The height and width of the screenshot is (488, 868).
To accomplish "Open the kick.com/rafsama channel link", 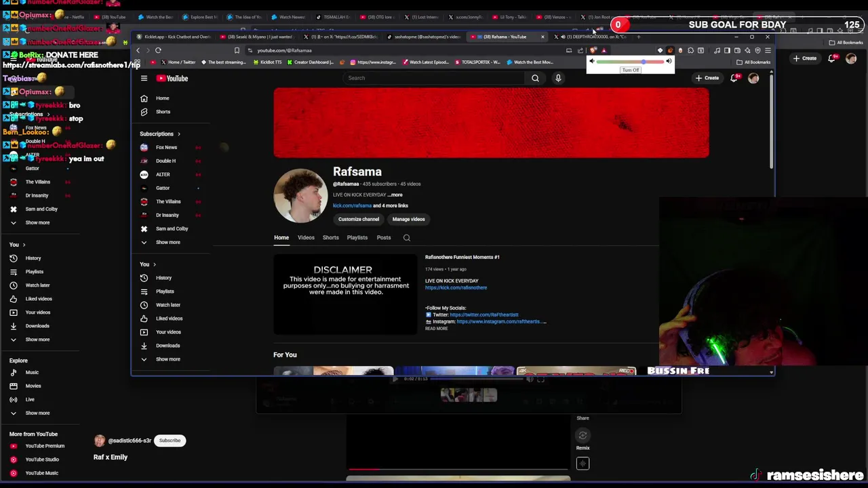I will tap(352, 206).
